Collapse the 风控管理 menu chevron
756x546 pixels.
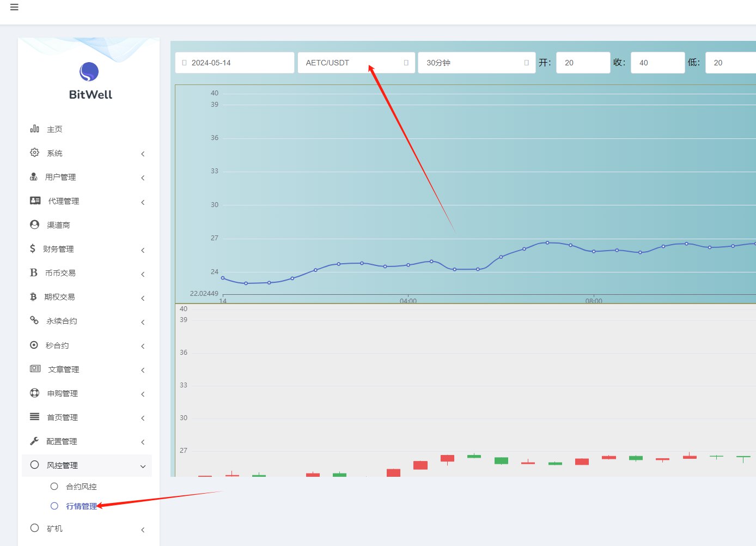(143, 466)
